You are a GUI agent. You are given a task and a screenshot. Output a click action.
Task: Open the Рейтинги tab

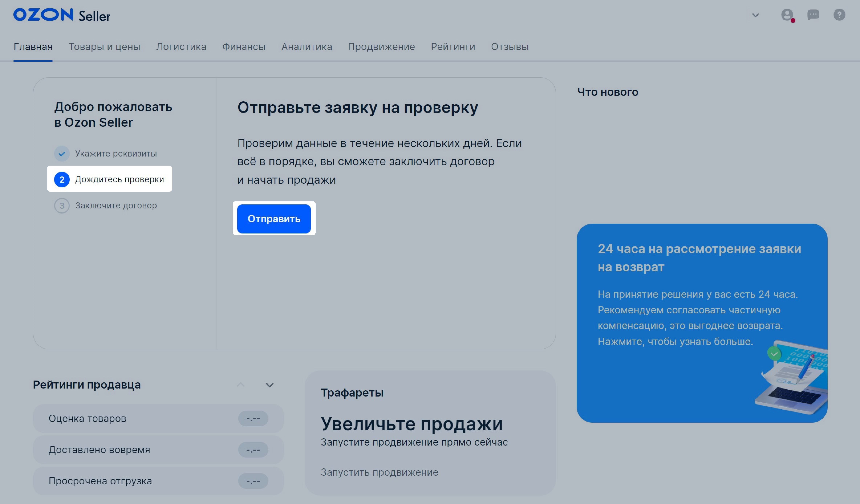coord(453,47)
